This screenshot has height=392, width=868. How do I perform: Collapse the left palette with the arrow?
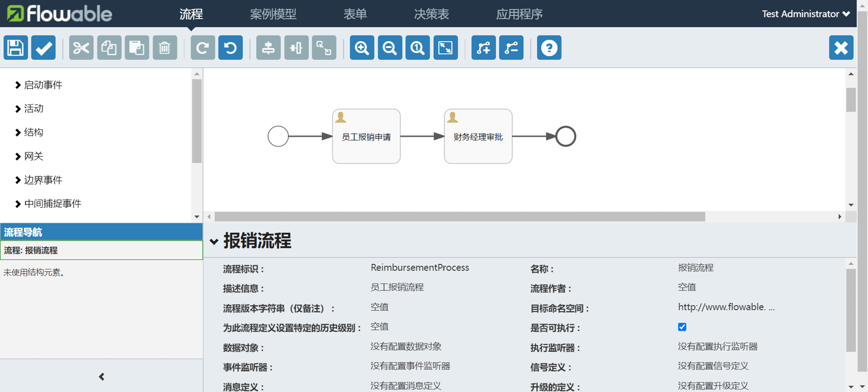click(102, 377)
